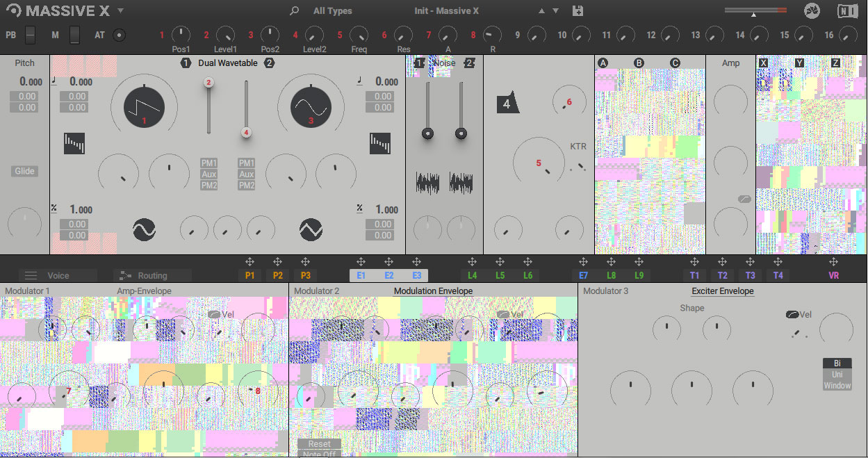Select the P2 modulation tab
868x458 pixels.
coord(277,275)
